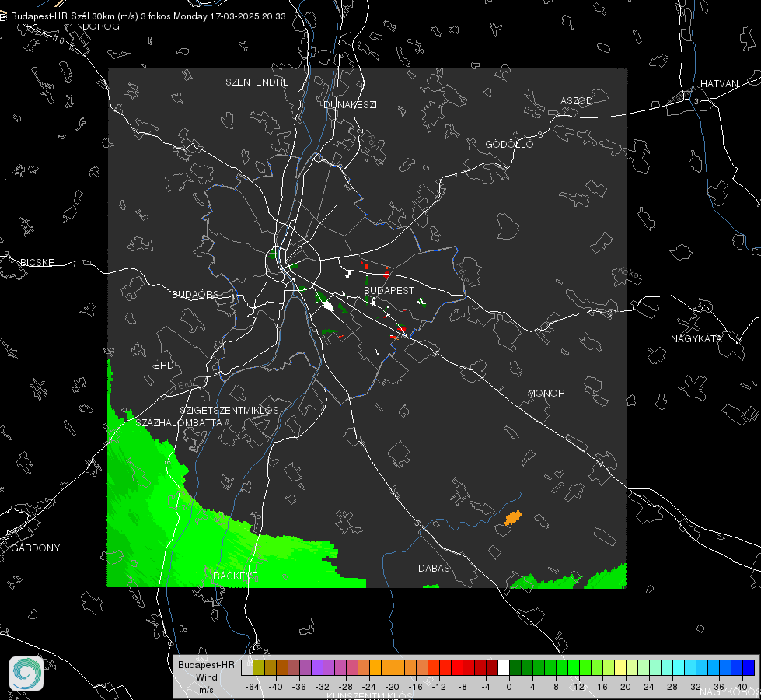Click the 'Budapest-HR' legend caption

pos(206,664)
